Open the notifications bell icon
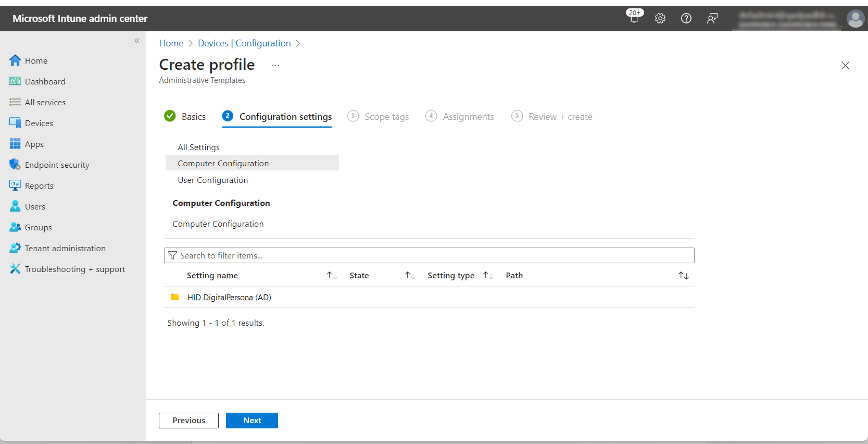The height and width of the screenshot is (444, 868). [x=634, y=18]
